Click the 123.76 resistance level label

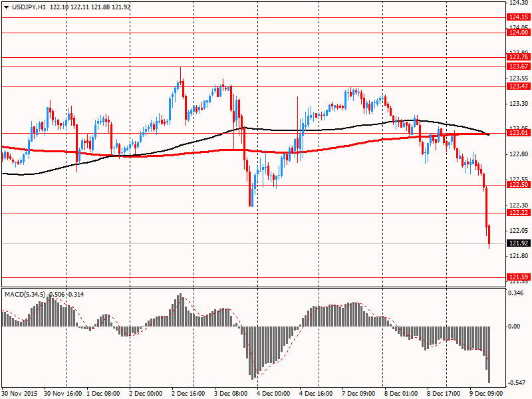pyautogui.click(x=518, y=58)
